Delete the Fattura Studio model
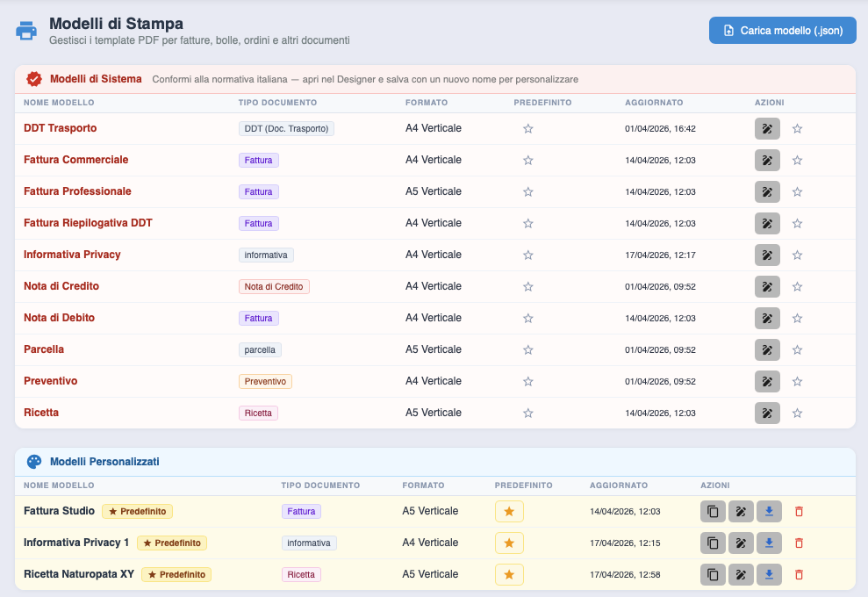This screenshot has height=597, width=868. [799, 512]
